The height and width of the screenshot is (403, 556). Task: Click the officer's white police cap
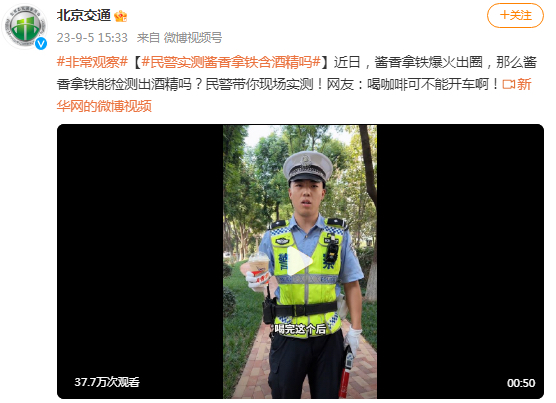pyautogui.click(x=308, y=167)
